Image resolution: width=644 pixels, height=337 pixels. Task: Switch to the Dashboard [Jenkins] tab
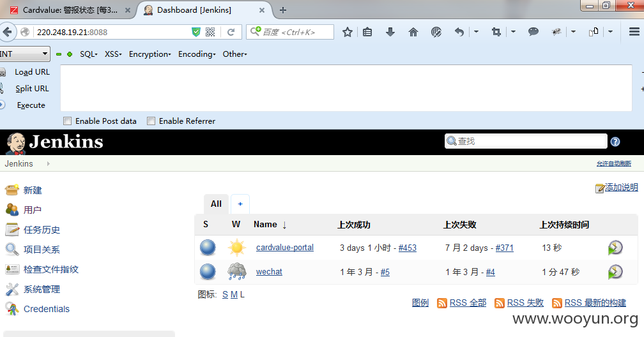pos(204,10)
